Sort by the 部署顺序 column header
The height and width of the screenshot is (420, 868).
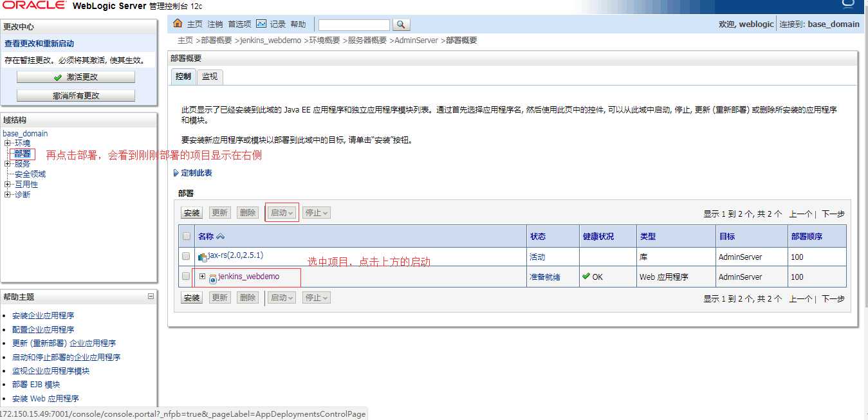[x=807, y=237]
